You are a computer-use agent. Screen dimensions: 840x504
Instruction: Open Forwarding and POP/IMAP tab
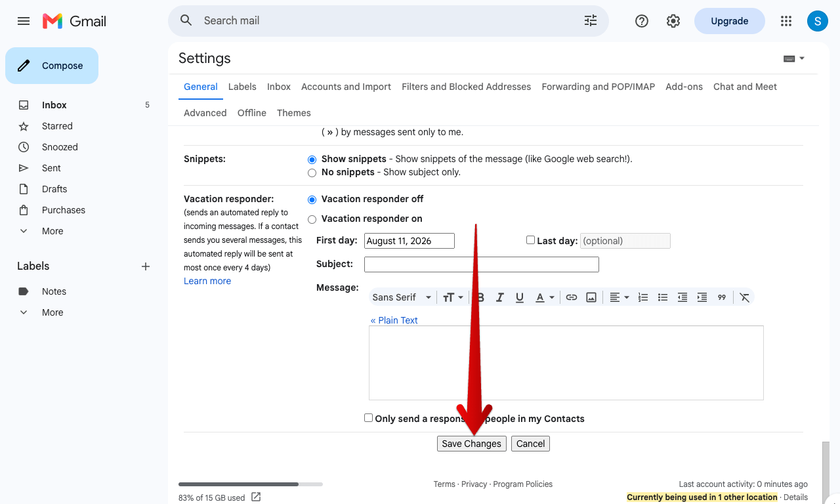coord(598,87)
